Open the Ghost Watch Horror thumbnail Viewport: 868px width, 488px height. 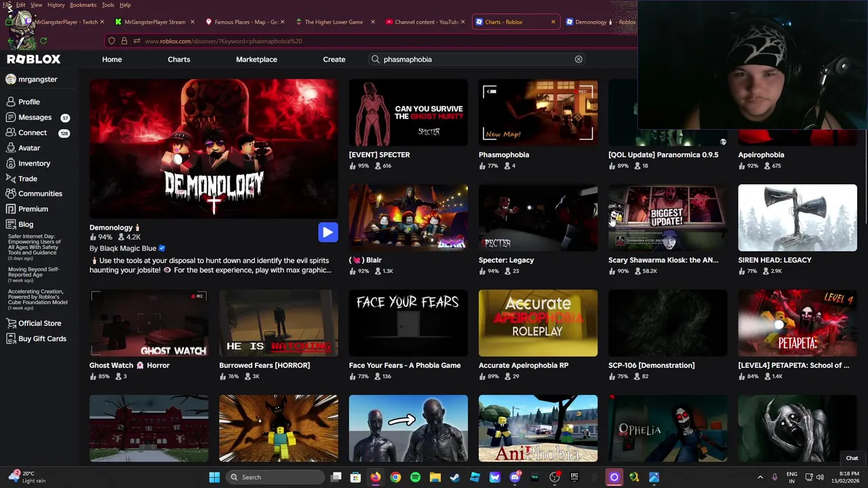(x=149, y=323)
